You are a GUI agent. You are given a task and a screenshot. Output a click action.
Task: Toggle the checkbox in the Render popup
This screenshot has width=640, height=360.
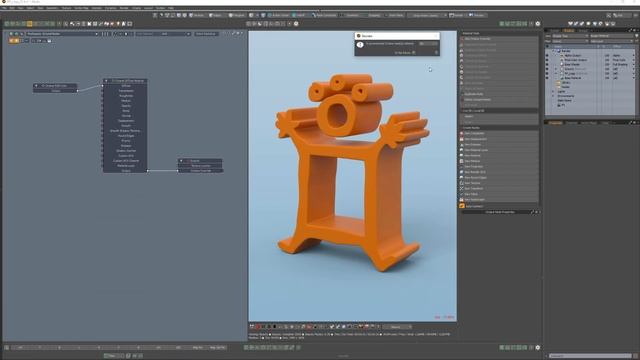tap(414, 53)
